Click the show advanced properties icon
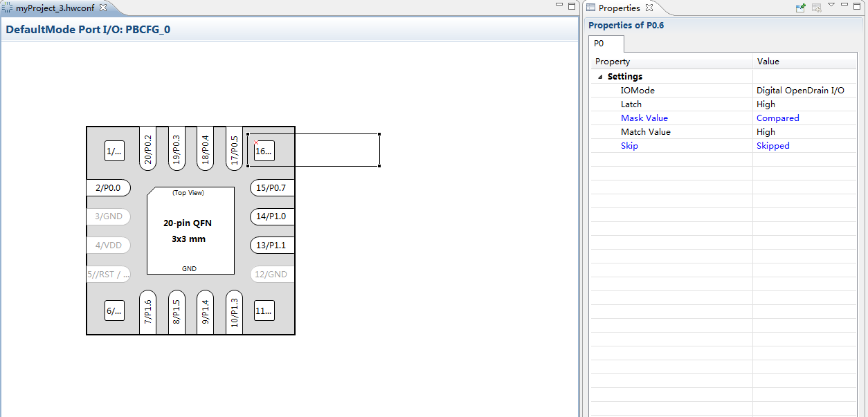The width and height of the screenshot is (868, 417). click(x=817, y=8)
